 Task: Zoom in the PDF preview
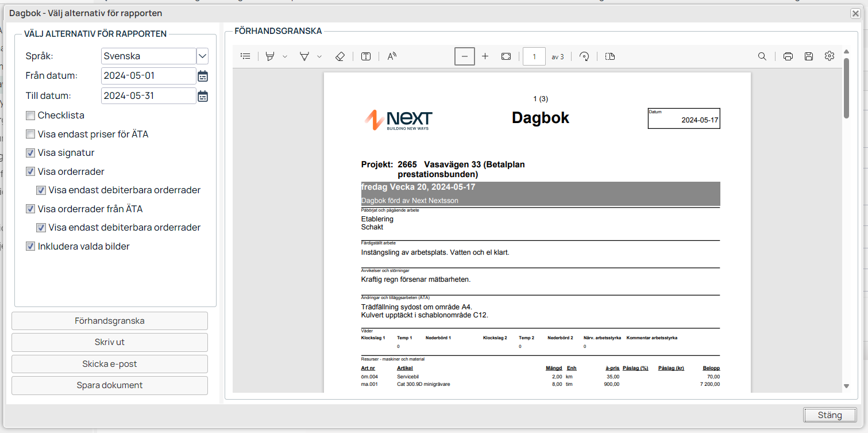coord(485,56)
